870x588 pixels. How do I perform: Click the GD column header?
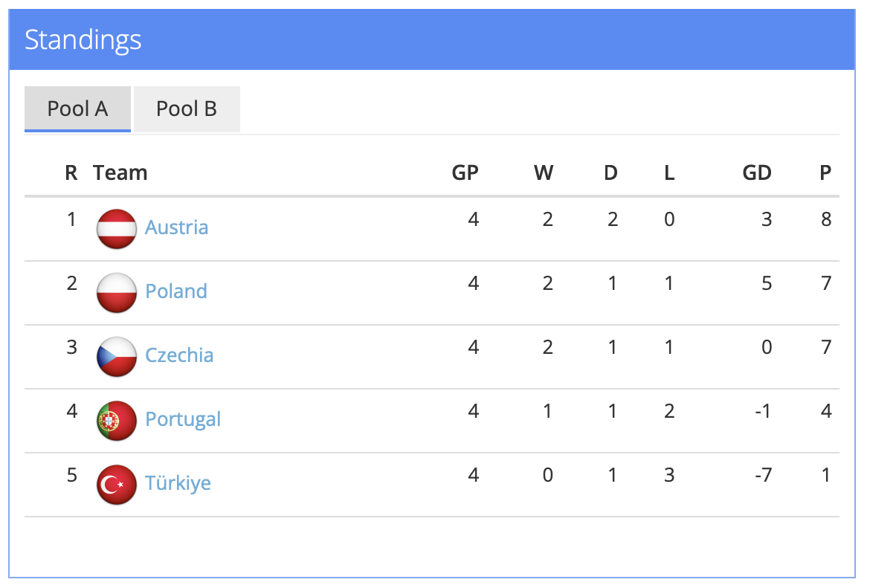point(756,173)
